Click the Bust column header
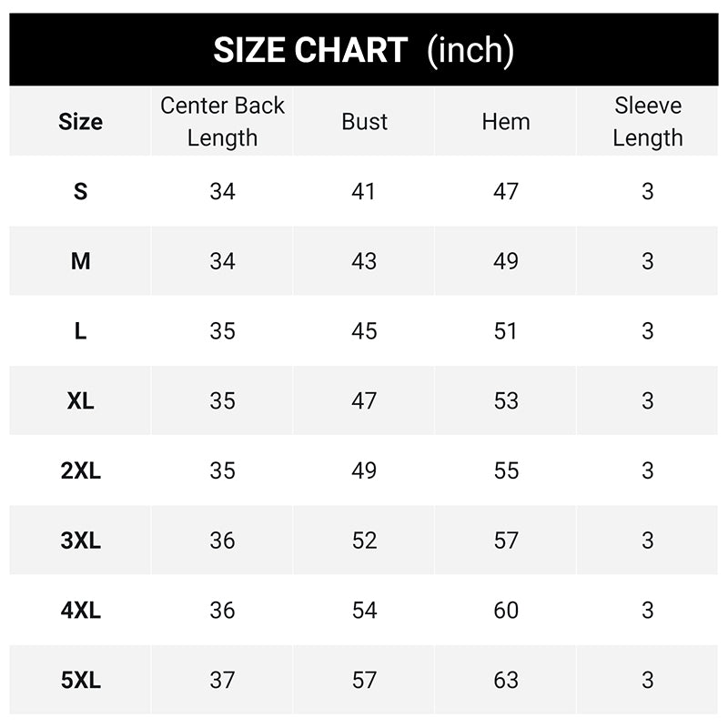Image resolution: width=728 pixels, height=728 pixels. (x=364, y=122)
